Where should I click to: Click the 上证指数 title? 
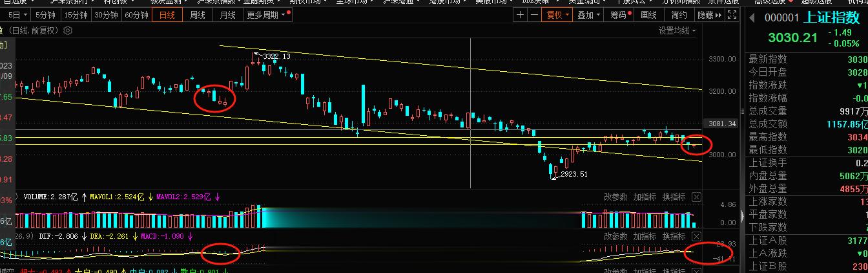832,18
